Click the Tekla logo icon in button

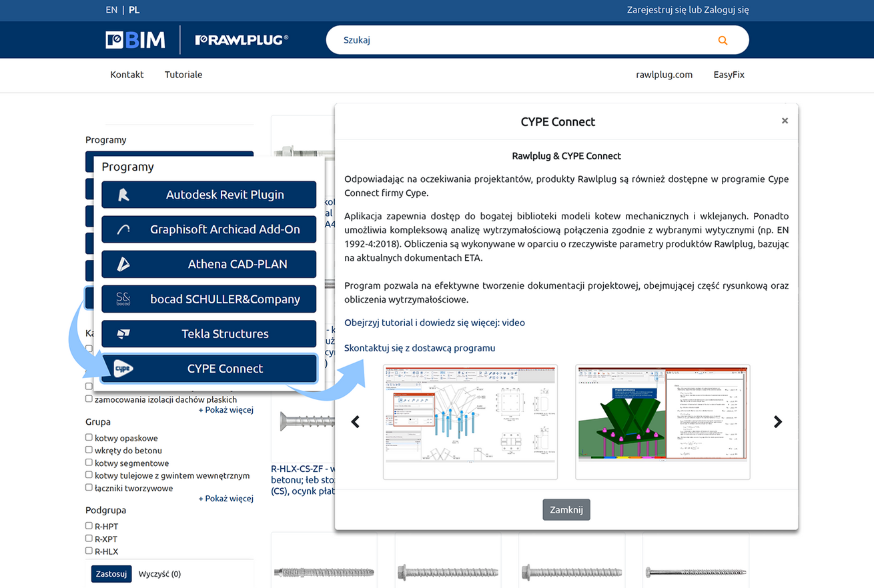click(123, 333)
